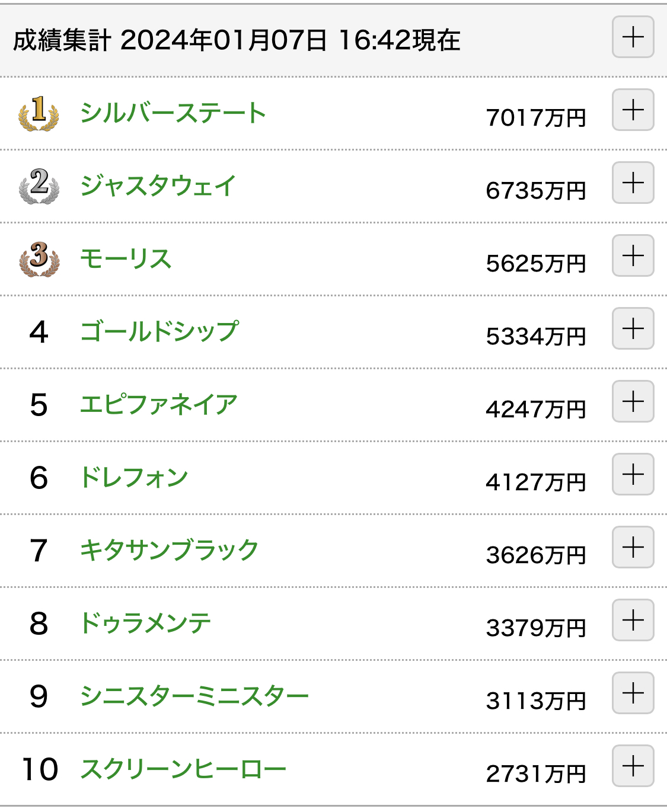Click the silver second-place laurel icon
This screenshot has height=812, width=667.
point(39,186)
